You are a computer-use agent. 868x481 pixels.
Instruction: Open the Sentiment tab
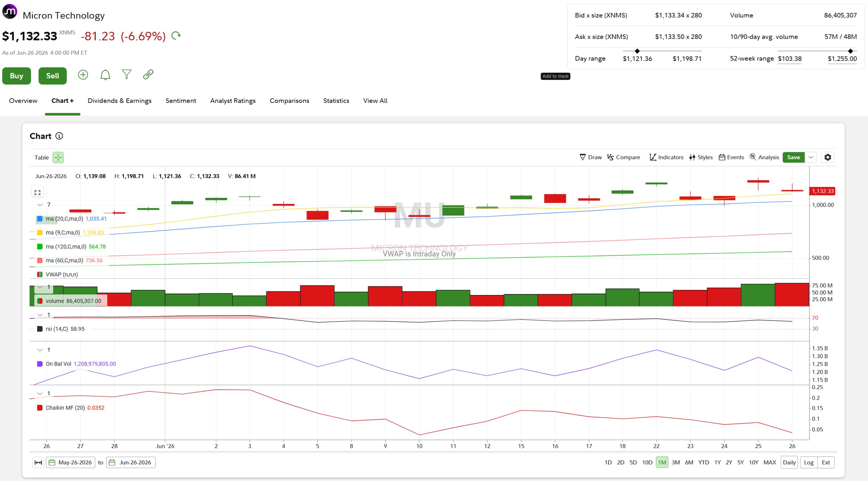(181, 101)
